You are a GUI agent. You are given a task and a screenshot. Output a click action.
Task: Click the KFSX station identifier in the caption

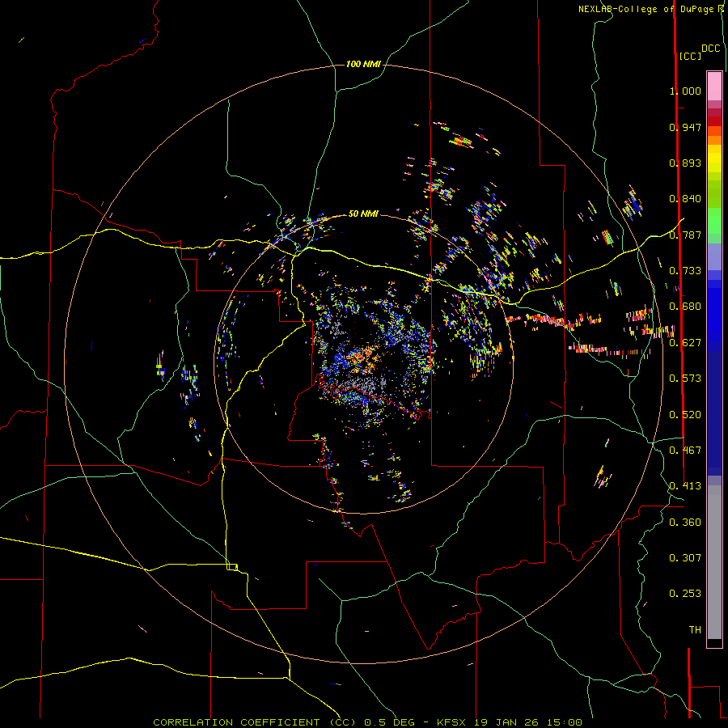453,722
